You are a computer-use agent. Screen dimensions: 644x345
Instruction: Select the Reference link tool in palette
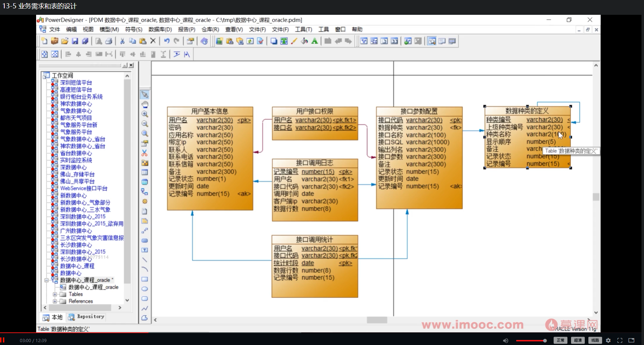coord(144,192)
